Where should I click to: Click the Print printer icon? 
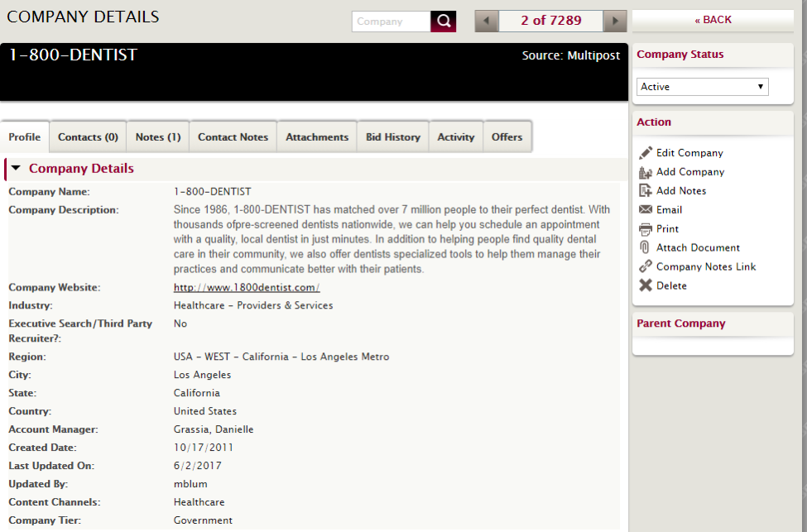(x=646, y=229)
